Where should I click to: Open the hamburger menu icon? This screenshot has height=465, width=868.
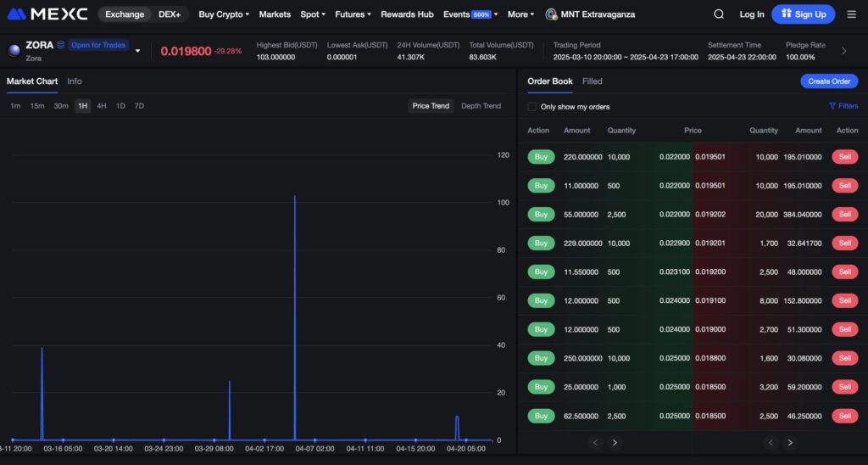point(851,14)
